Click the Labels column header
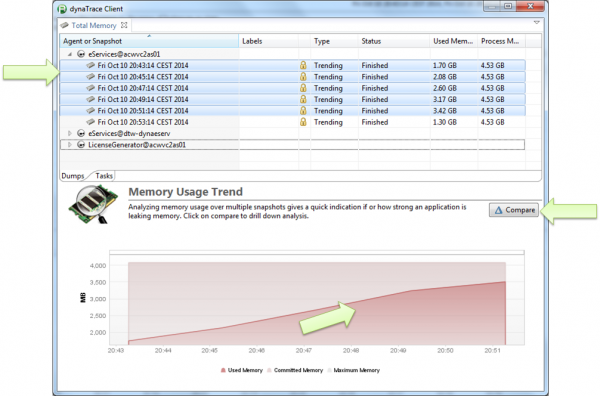 269,41
